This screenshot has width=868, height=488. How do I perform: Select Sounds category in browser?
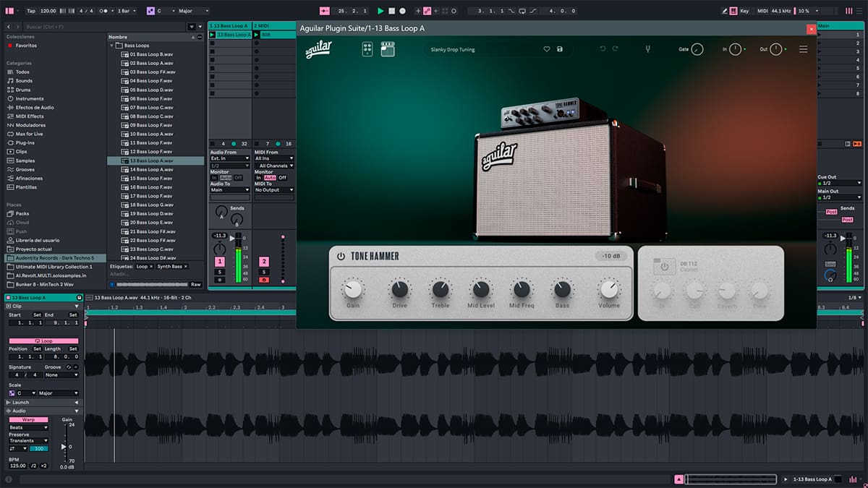tap(23, 81)
